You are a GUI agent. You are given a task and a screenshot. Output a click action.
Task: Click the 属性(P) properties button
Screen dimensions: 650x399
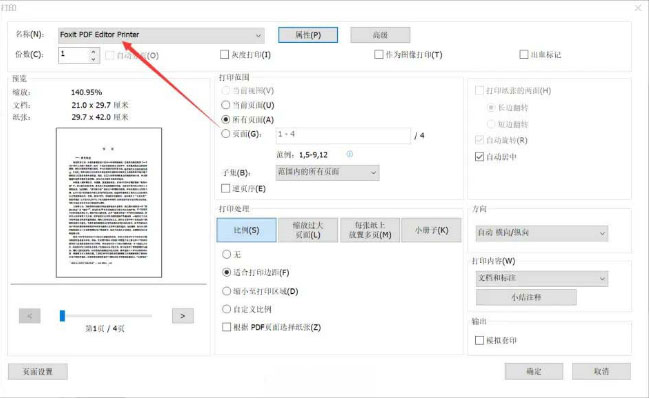[x=308, y=35]
